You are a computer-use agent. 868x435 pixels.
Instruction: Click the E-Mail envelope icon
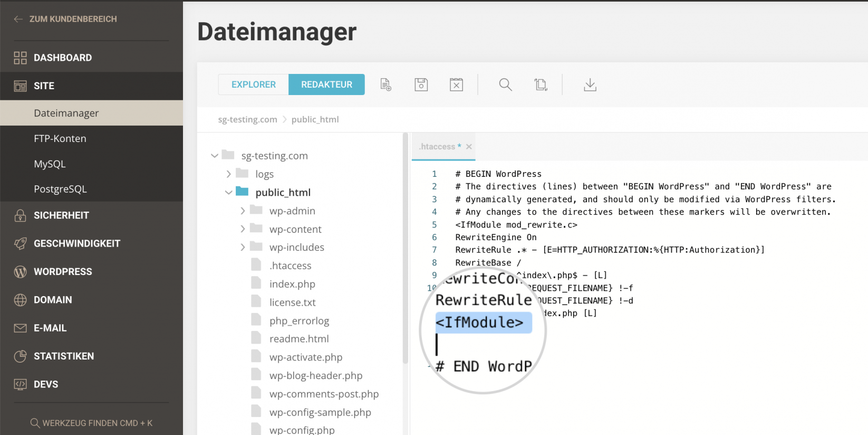20,328
